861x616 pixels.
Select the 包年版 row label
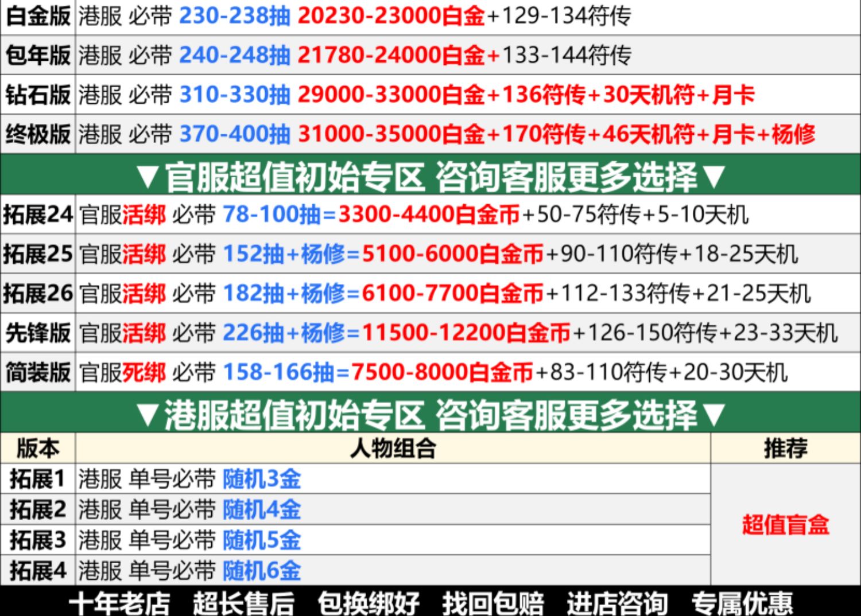pos(38,55)
